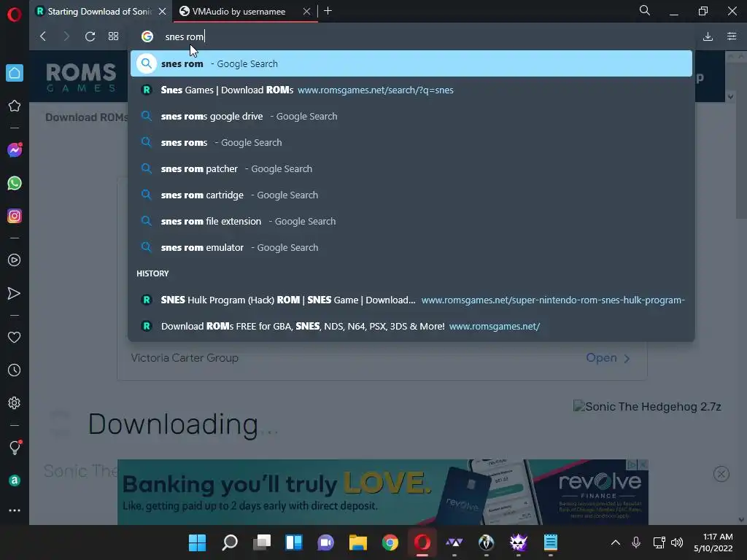Open Notepad app in taskbar
Image resolution: width=747 pixels, height=560 pixels.
click(x=551, y=542)
